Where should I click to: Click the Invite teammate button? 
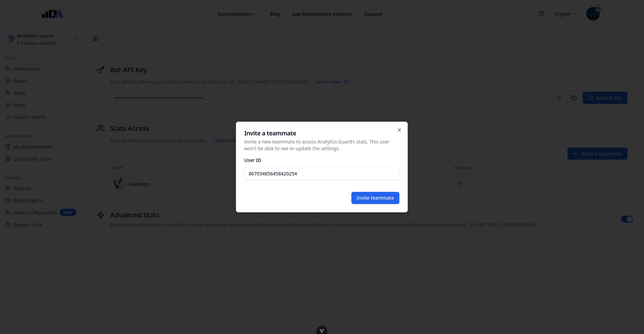point(375,198)
